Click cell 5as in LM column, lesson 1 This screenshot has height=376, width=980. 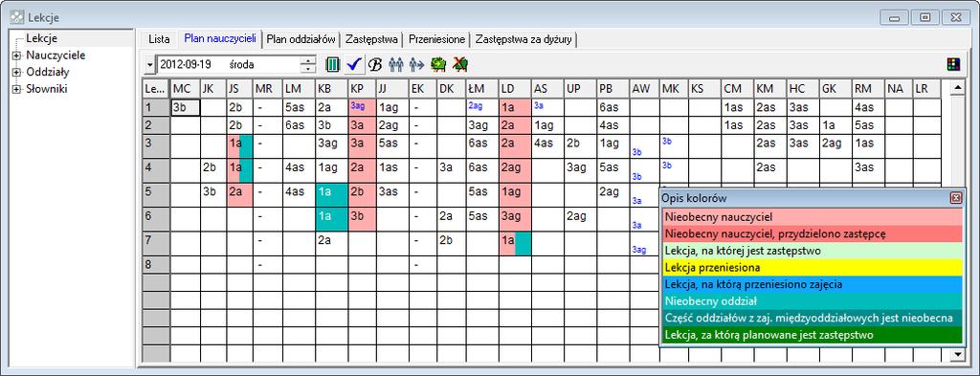[299, 107]
